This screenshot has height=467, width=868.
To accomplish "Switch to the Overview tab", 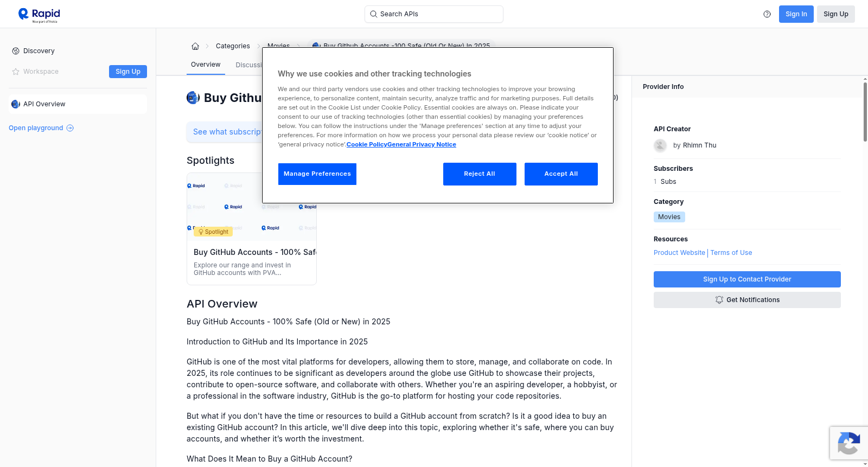I will [206, 65].
